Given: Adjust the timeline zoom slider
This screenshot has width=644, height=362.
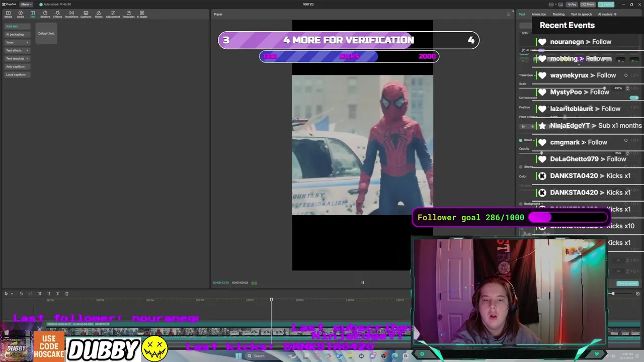Looking at the screenshot, I should pos(613,294).
